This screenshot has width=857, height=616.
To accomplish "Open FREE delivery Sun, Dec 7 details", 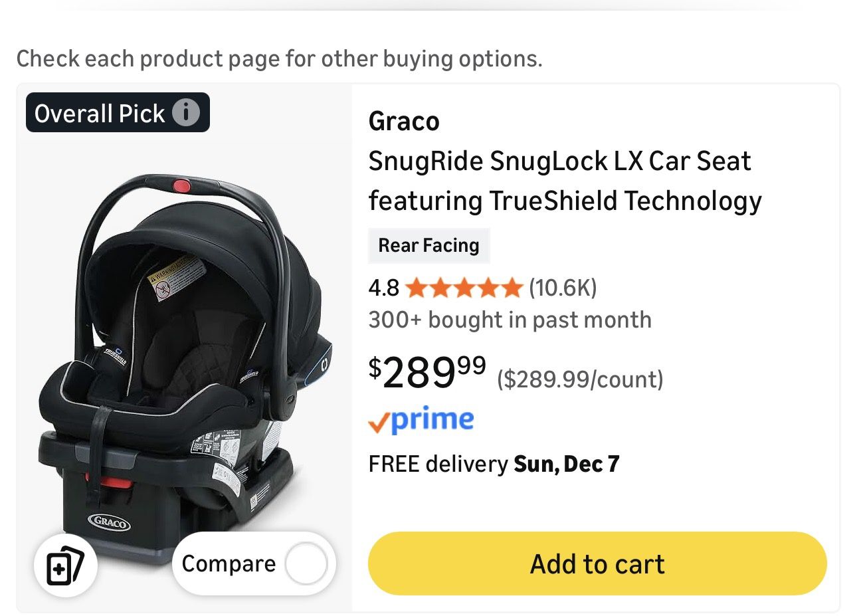I will click(x=494, y=463).
